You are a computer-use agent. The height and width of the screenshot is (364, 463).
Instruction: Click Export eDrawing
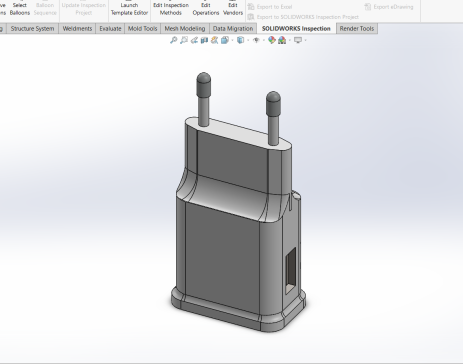pos(389,7)
